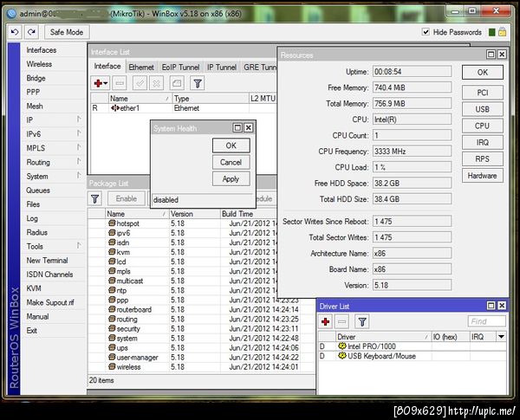The image size is (520, 420).
Task: Click the routerboard package icon
Action: tap(112, 309)
